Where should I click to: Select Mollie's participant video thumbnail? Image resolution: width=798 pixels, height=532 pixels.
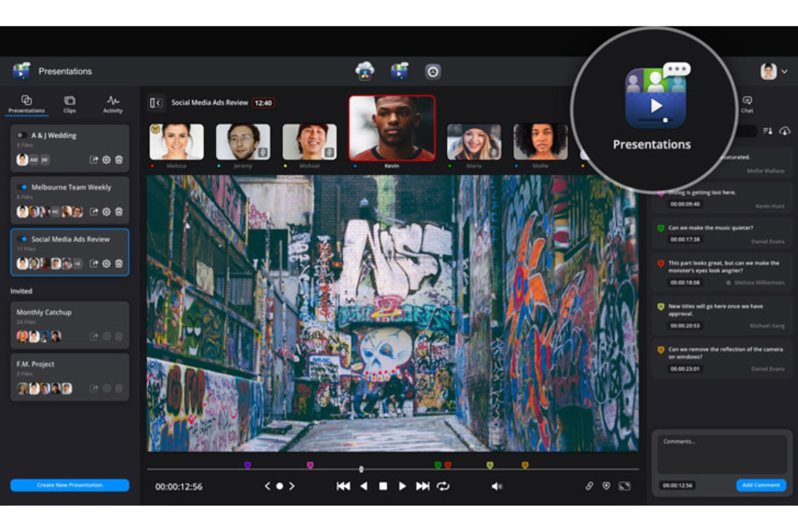click(540, 142)
